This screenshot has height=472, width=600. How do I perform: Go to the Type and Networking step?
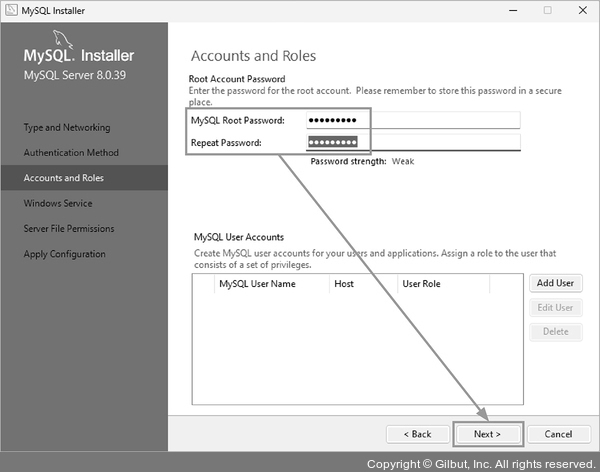pyautogui.click(x=67, y=128)
